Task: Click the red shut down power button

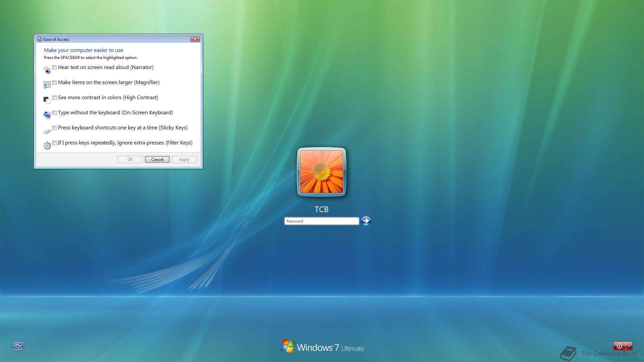Action: pos(619,346)
